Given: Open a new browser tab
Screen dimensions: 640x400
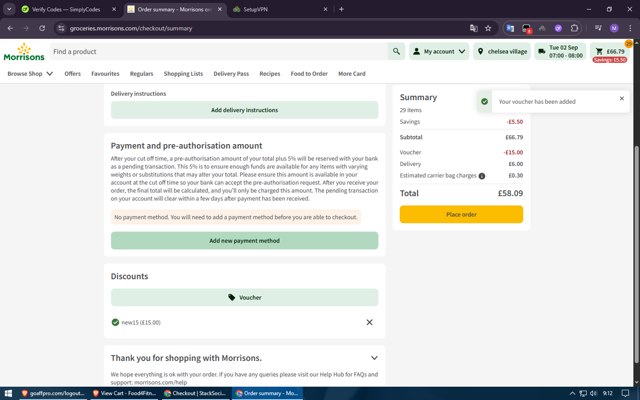Looking at the screenshot, I should tap(341, 9).
